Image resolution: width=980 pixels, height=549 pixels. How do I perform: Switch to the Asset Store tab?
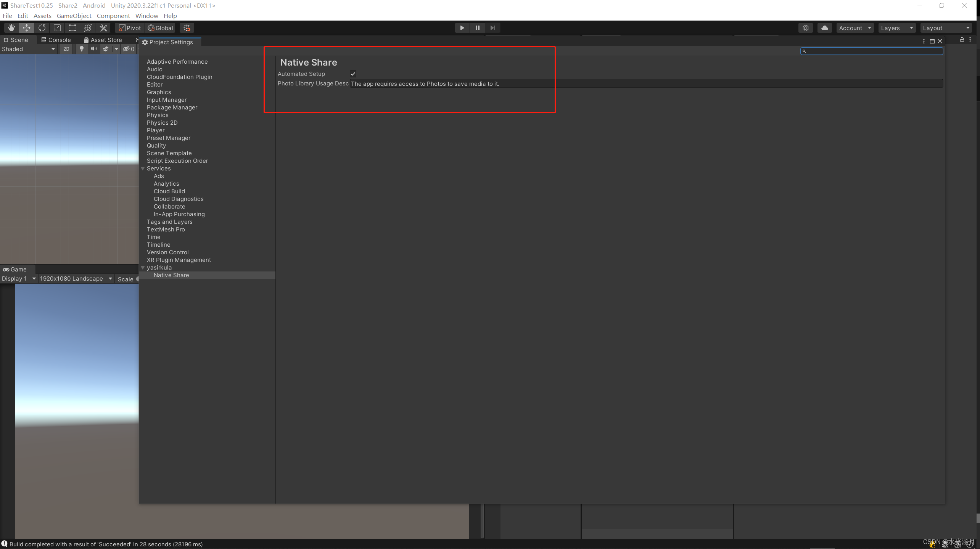click(103, 40)
